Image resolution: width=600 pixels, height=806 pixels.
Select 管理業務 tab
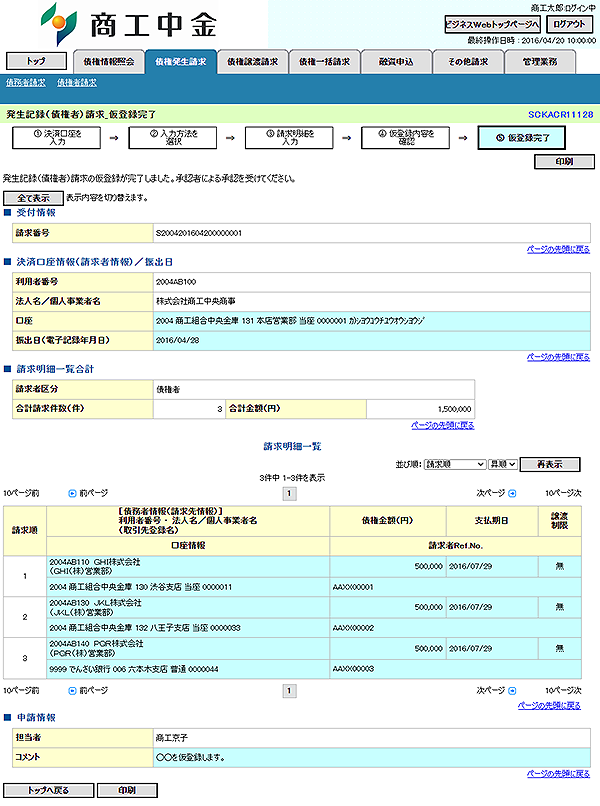(540, 62)
